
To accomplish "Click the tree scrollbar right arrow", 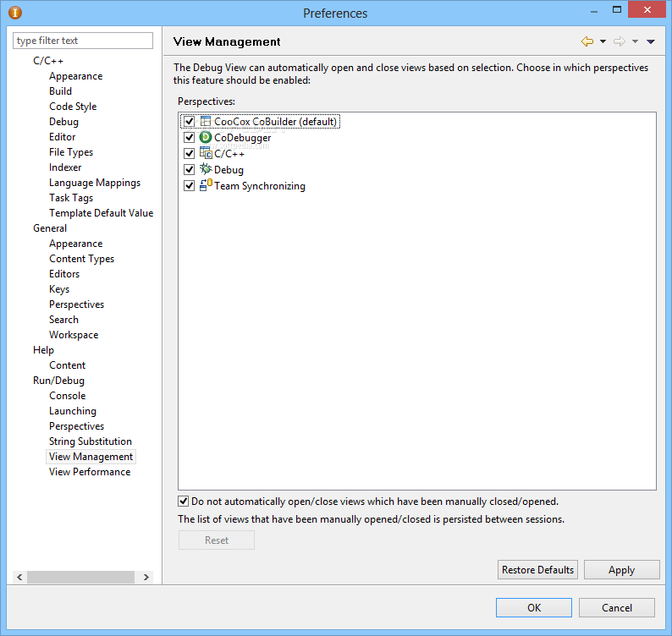I will pos(146,577).
